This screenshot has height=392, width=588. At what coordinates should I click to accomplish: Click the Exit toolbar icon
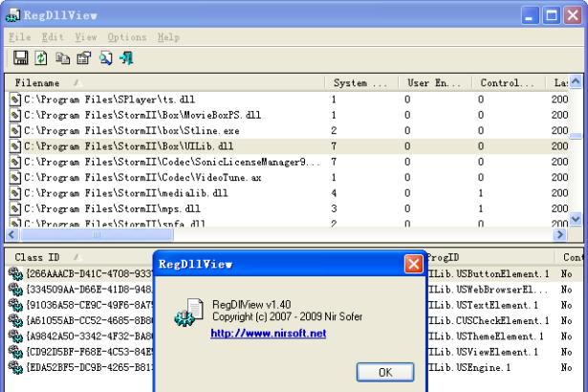[x=126, y=58]
